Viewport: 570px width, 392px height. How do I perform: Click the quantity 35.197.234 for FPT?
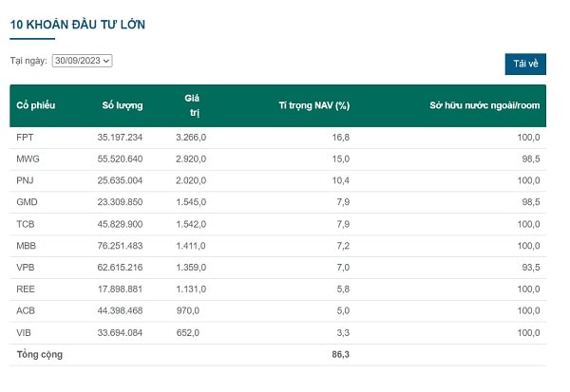tap(120, 138)
